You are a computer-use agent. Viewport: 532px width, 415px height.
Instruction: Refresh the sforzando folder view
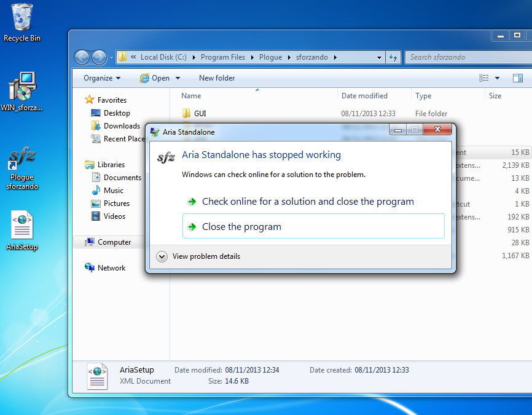point(393,57)
